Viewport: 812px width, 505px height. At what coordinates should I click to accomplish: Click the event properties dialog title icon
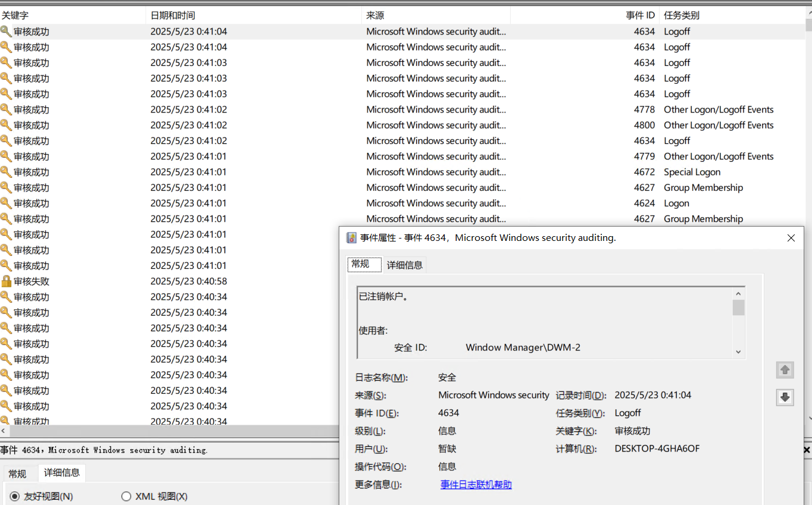tap(351, 238)
